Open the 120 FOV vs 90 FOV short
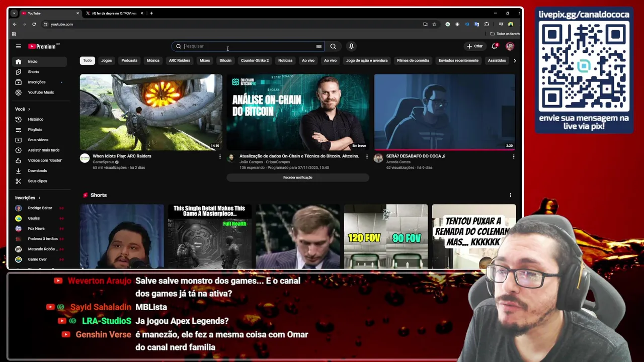 pos(386,236)
